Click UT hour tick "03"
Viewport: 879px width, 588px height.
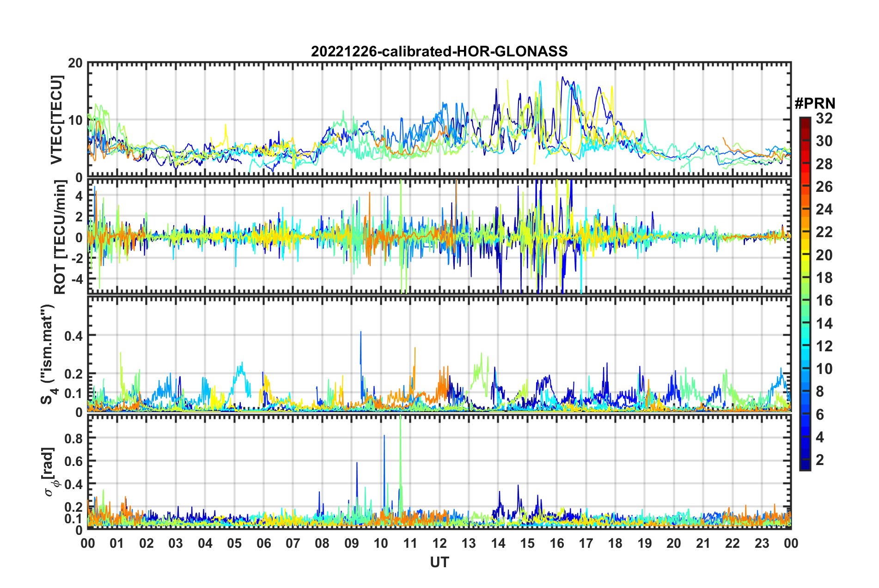tap(176, 543)
